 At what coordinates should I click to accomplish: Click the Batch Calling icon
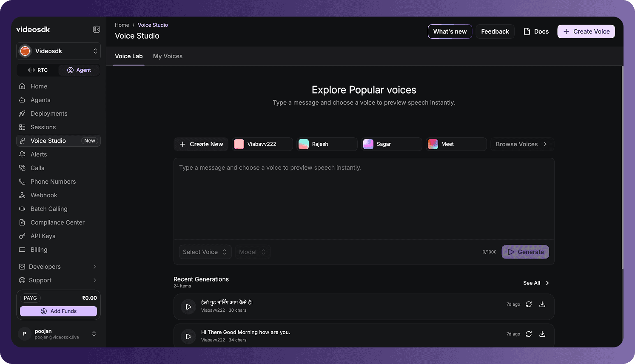[22, 209]
